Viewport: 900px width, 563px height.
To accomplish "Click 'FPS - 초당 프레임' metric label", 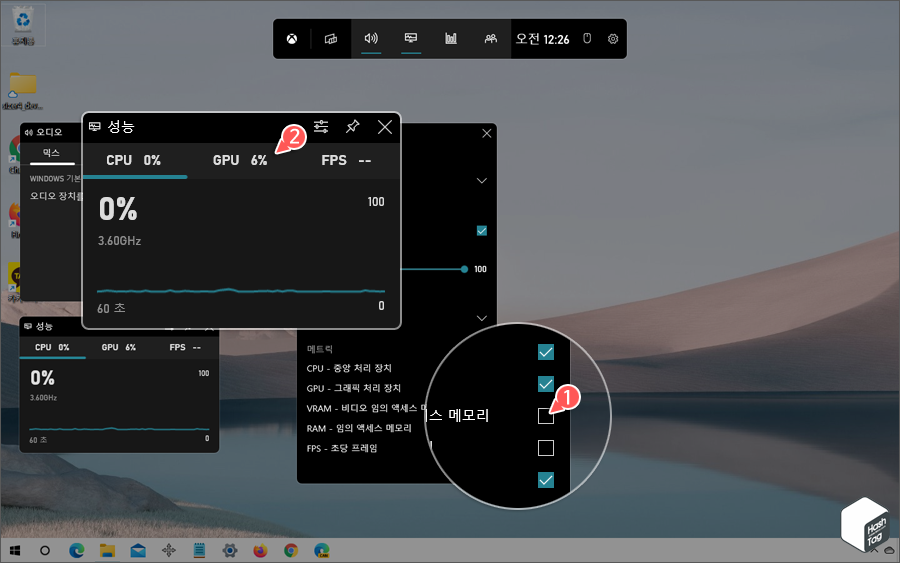I will pos(342,448).
